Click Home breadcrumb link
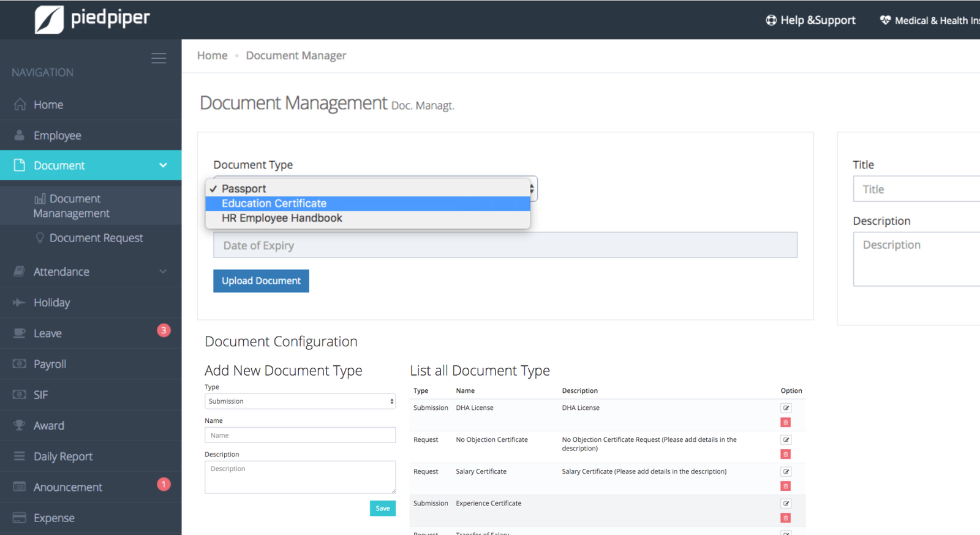The height and width of the screenshot is (535, 980). [x=212, y=56]
